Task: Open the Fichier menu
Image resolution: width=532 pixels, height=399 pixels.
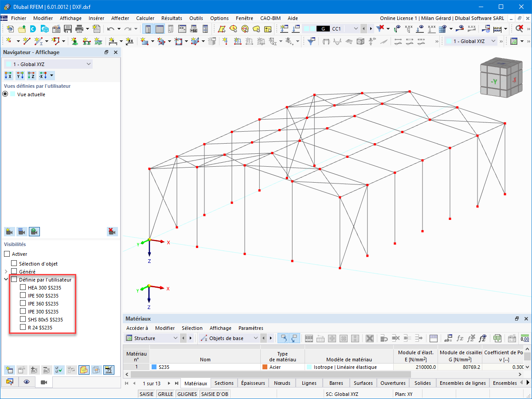Action: click(19, 18)
